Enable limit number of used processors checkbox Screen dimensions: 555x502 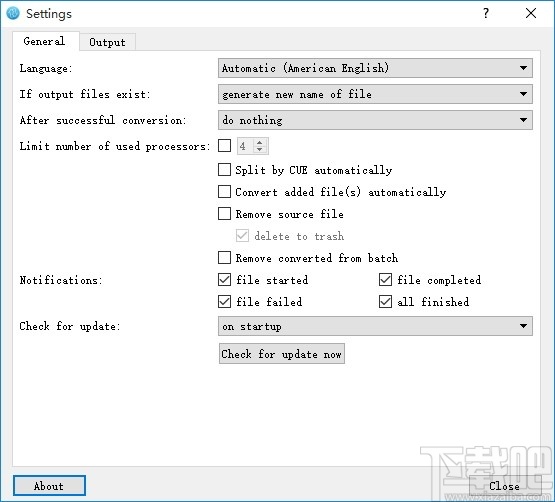[x=224, y=146]
